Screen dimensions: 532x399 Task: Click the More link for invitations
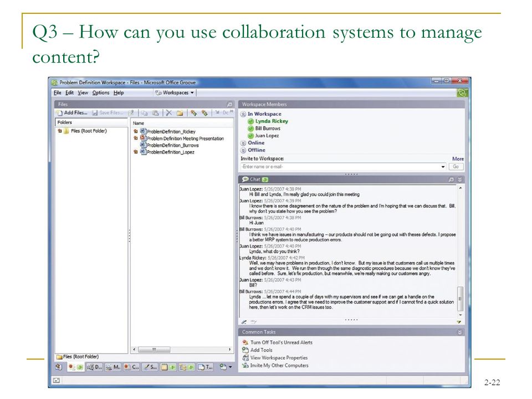(x=458, y=159)
